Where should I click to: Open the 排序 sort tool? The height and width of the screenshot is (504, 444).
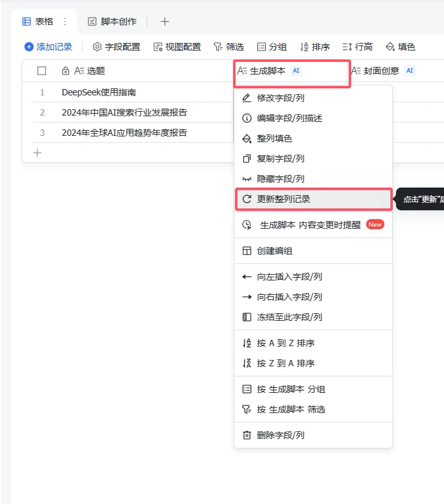pos(315,47)
